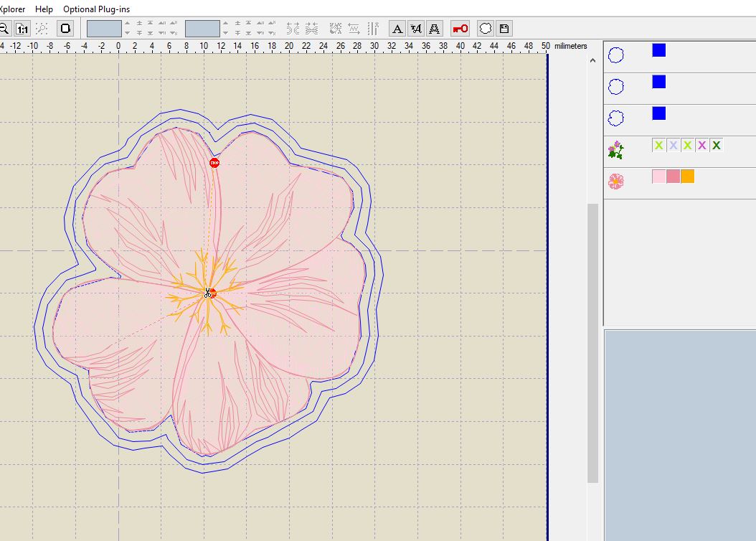
Task: Select the rounded square outline tool
Action: (x=65, y=29)
